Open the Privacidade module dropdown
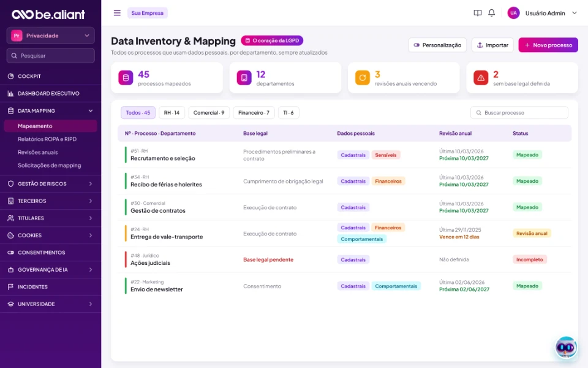 point(51,36)
